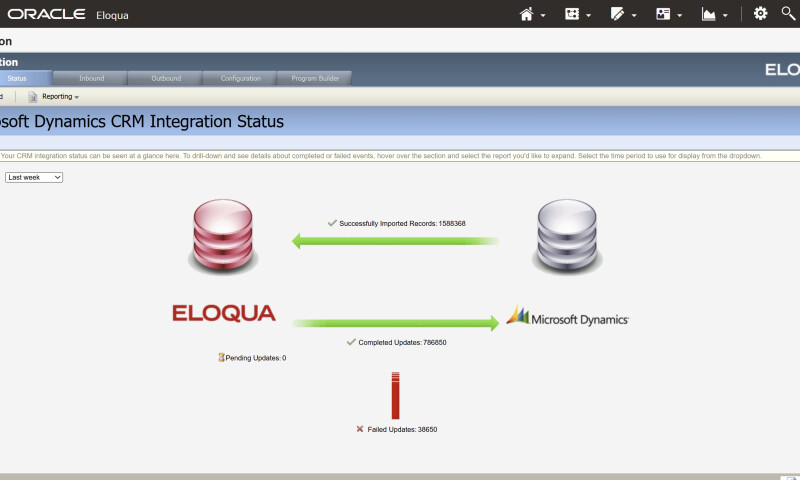Expand dropdown arrow next to Assets pencil icon
The width and height of the screenshot is (800, 480).
tap(634, 16)
